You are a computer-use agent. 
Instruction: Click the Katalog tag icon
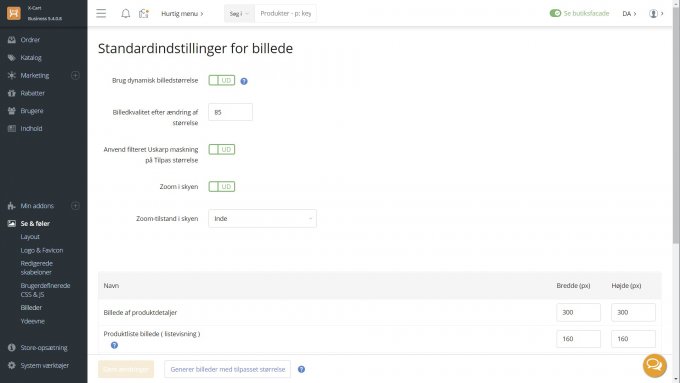(12, 58)
